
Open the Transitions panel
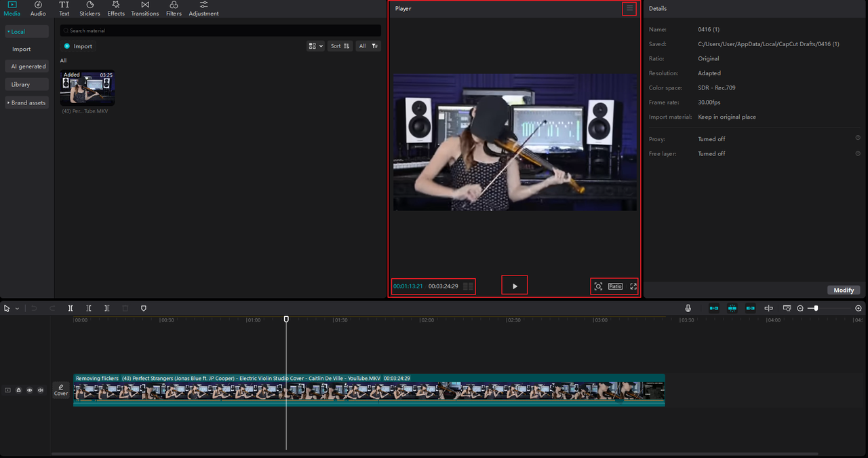(144, 9)
